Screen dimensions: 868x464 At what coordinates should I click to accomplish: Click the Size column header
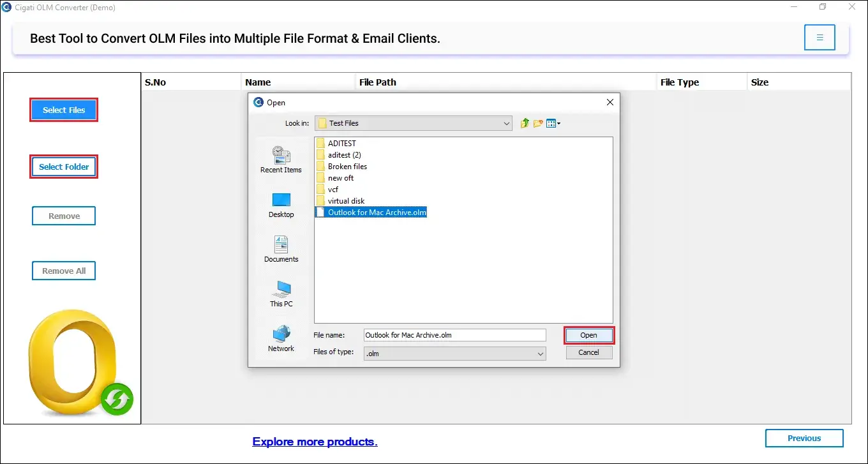(799, 82)
